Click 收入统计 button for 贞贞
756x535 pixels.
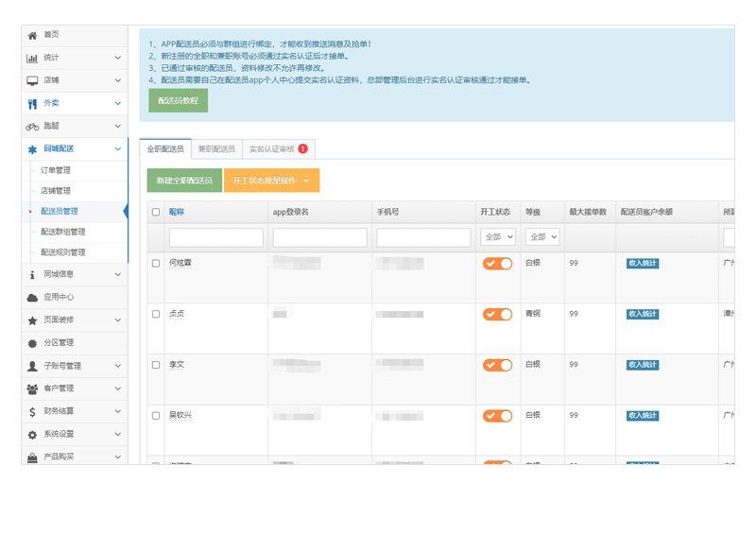pos(643,314)
